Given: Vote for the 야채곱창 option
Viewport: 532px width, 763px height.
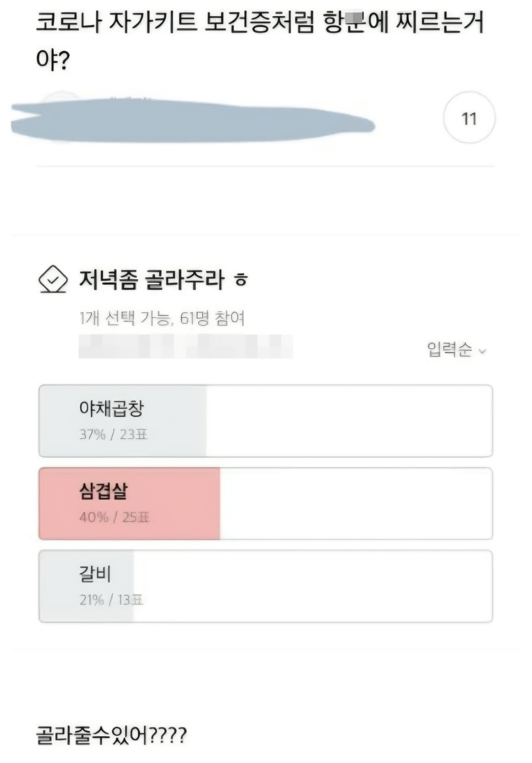Looking at the screenshot, I should coord(266,421).
